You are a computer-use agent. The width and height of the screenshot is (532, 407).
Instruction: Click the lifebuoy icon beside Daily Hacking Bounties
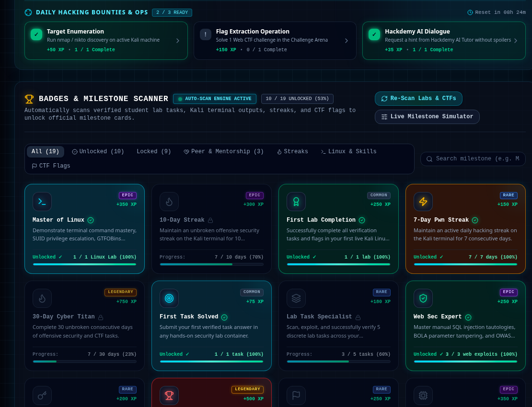pyautogui.click(x=28, y=12)
